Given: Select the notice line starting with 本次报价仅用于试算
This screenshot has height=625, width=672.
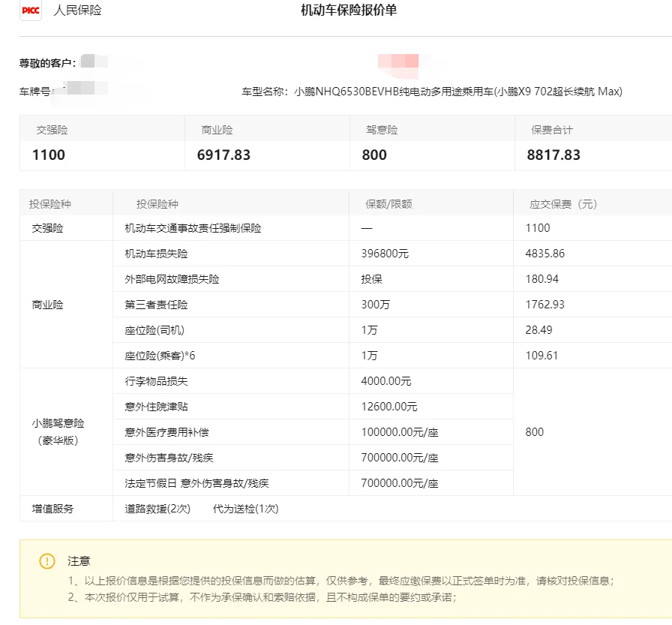Looking at the screenshot, I should [x=262, y=597].
